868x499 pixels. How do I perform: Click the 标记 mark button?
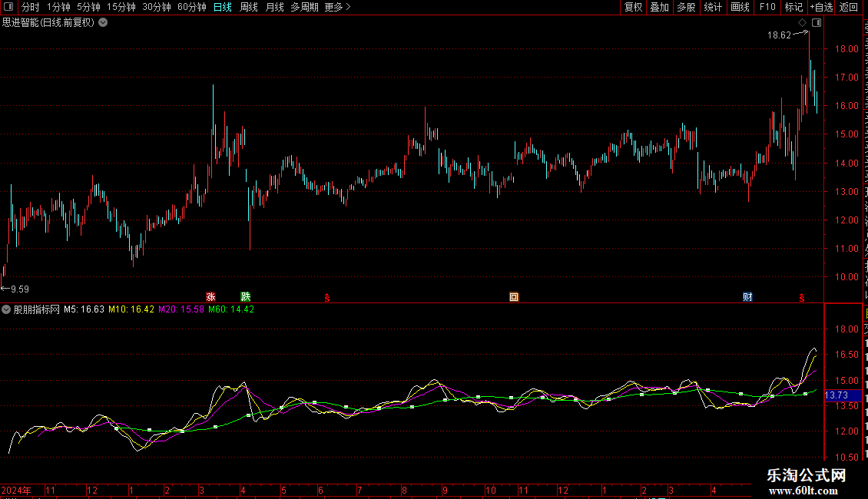coord(793,7)
